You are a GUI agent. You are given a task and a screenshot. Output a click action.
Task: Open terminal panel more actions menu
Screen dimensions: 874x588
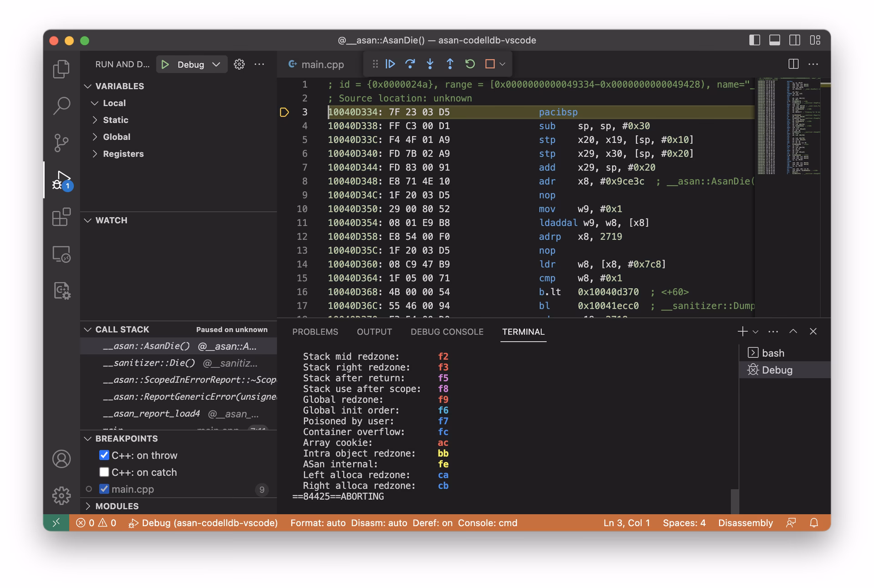click(x=773, y=331)
